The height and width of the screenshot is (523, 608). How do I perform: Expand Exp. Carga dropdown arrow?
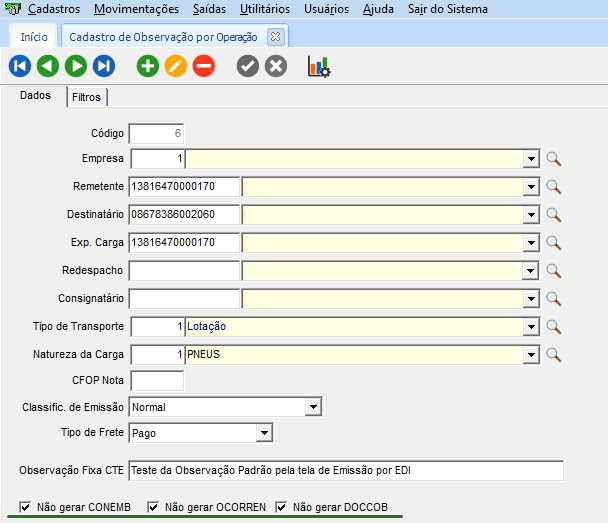531,243
